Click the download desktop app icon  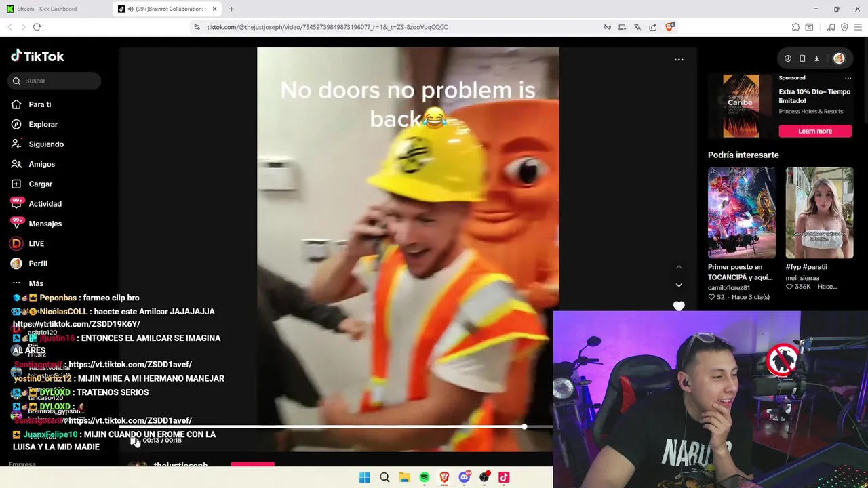816,58
